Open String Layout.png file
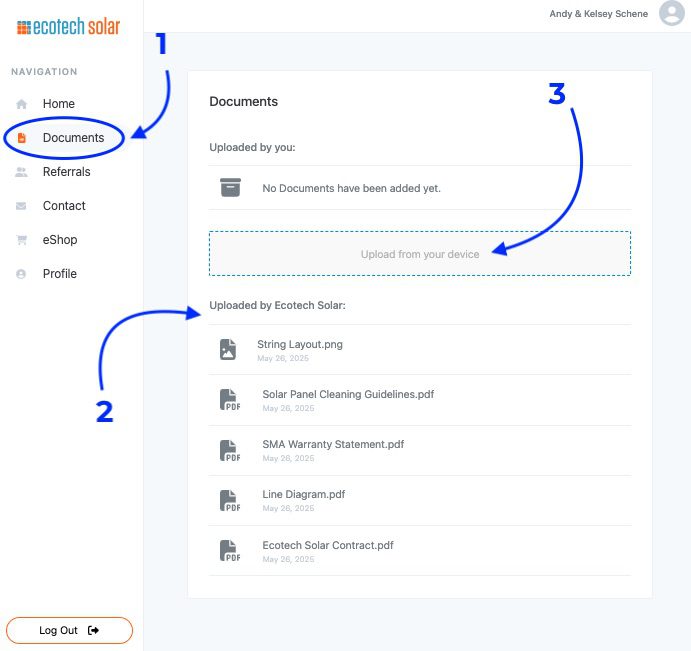691x651 pixels. 300,344
